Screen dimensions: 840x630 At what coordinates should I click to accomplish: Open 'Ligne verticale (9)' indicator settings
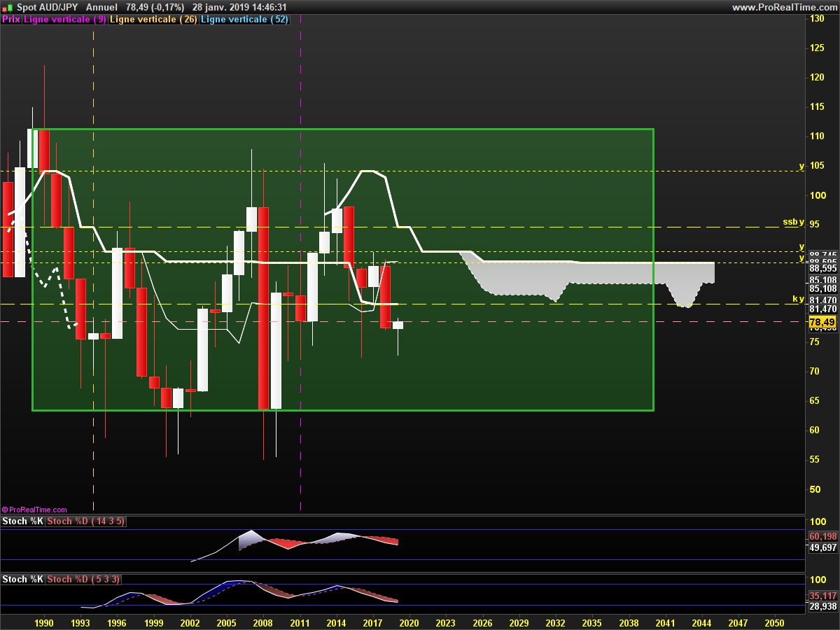tap(66, 20)
